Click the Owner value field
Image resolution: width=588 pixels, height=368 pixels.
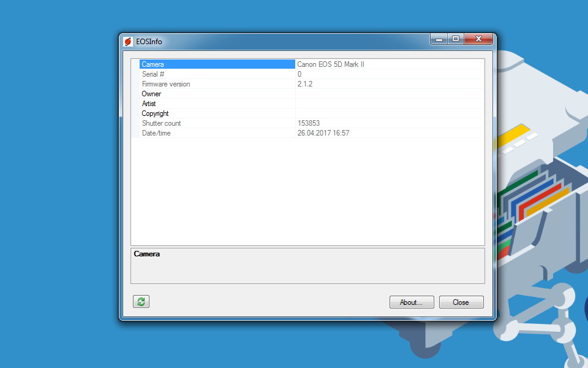389,94
